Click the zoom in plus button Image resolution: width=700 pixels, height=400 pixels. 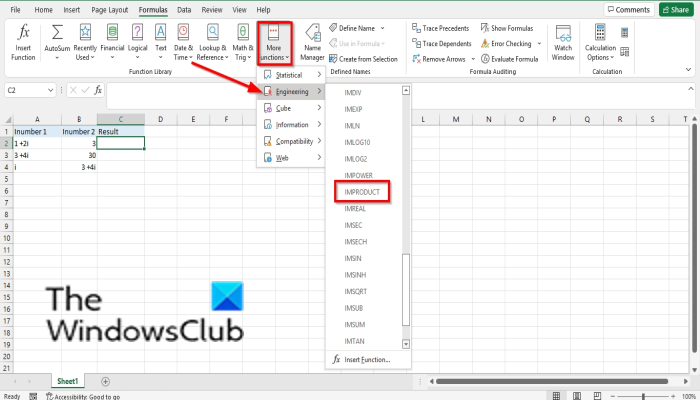click(673, 396)
